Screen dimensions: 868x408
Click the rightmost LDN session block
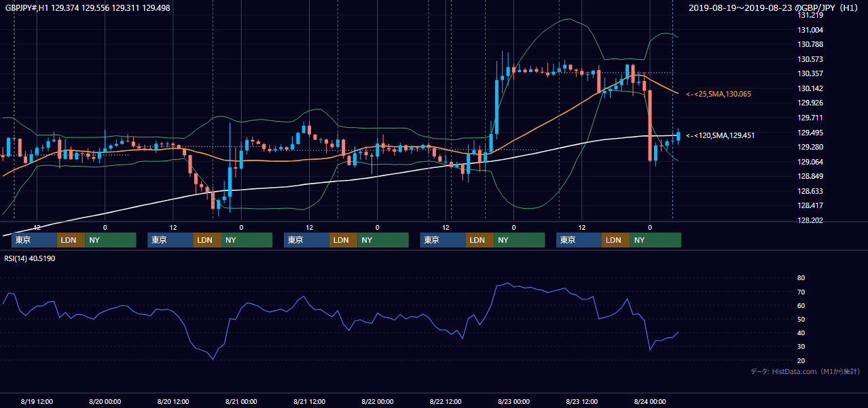coord(615,240)
